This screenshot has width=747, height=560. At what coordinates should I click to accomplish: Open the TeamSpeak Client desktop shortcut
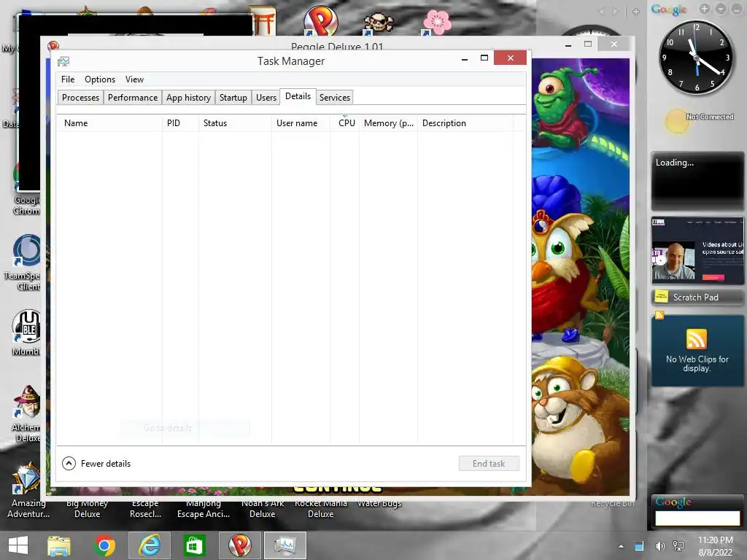click(x=26, y=262)
